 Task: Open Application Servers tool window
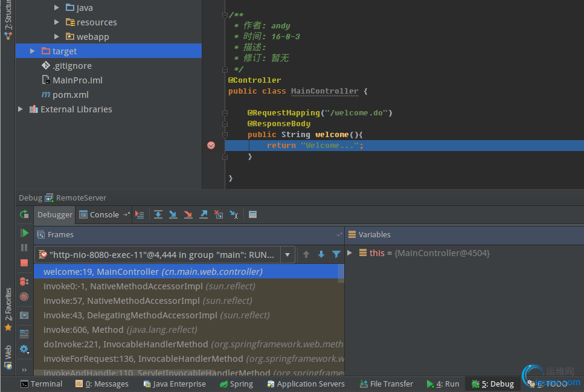306,384
